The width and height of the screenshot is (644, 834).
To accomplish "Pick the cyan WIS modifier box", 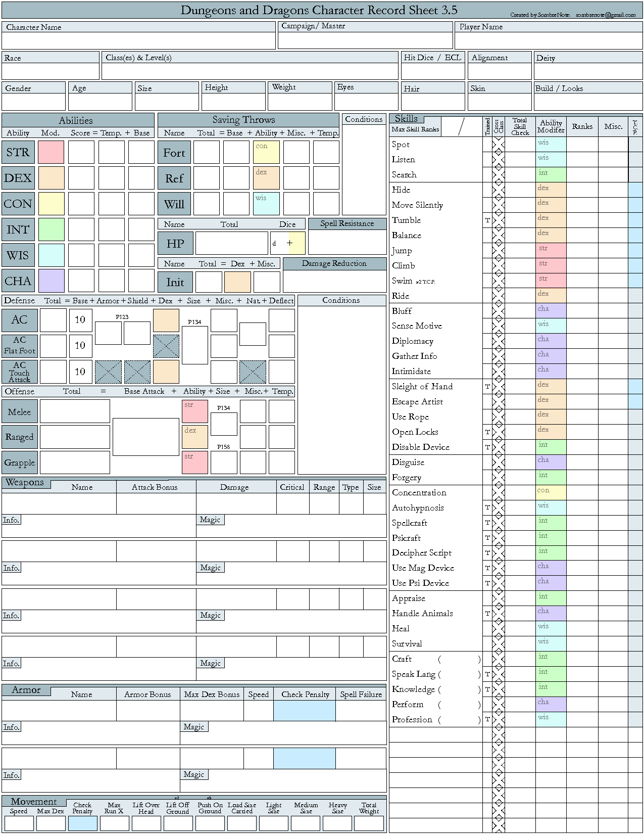I will 51,255.
